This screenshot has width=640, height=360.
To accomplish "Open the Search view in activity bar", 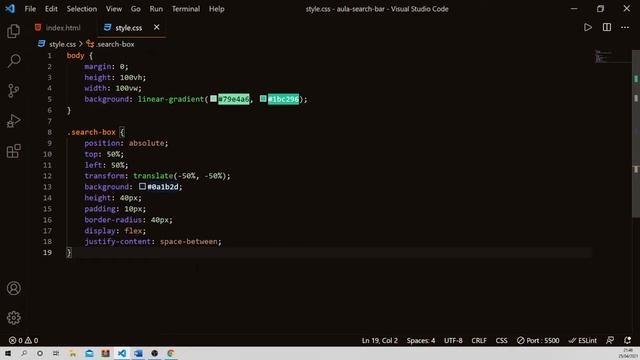I will 13,61.
